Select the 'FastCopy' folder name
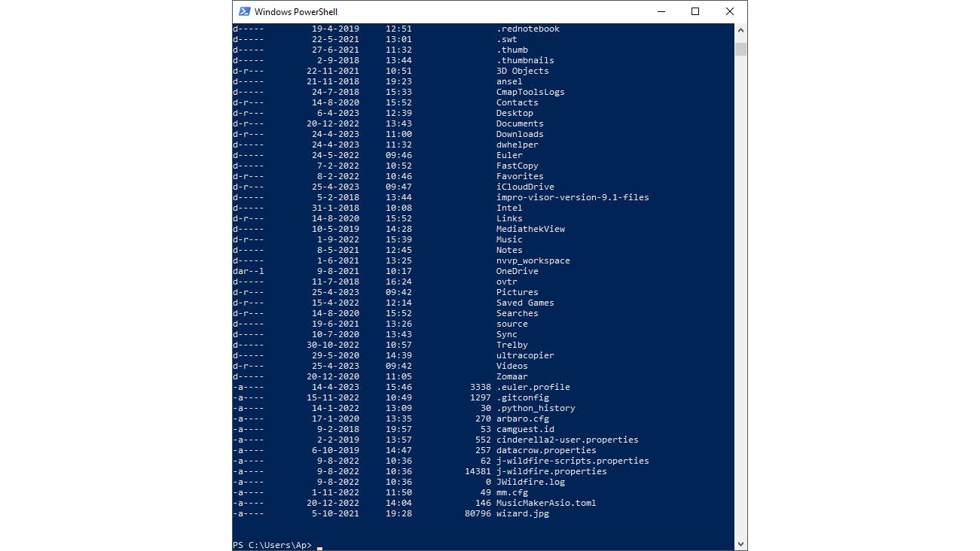The width and height of the screenshot is (980, 551). 517,166
